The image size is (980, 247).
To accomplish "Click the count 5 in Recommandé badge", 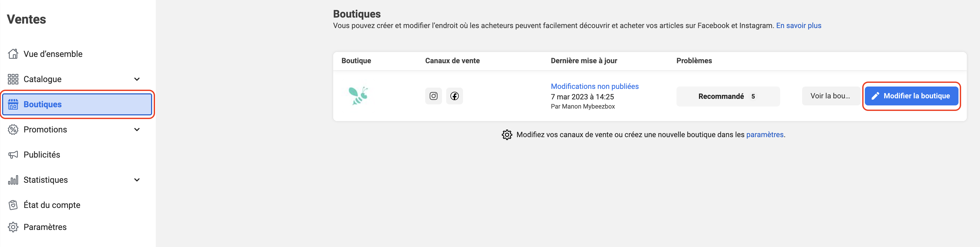I will click(x=753, y=96).
